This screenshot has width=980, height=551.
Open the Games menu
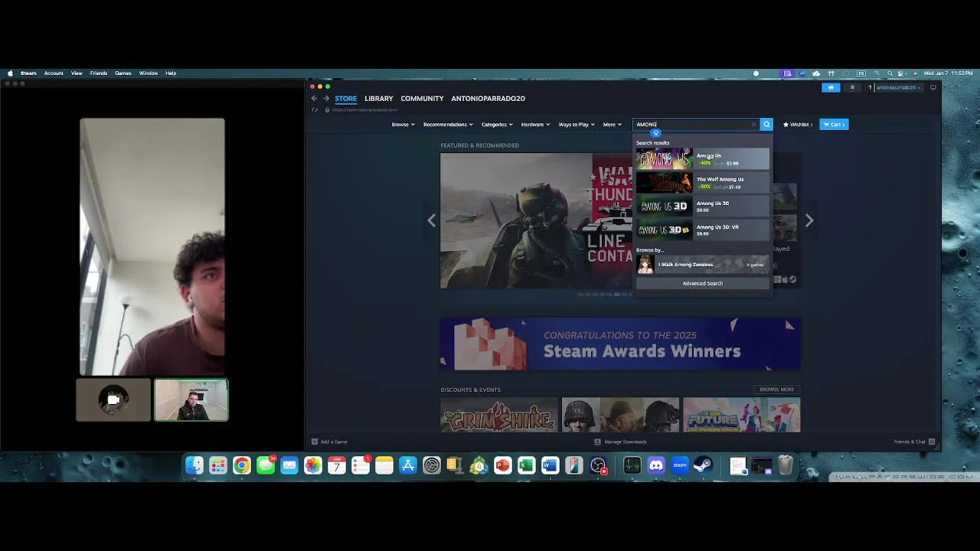[123, 73]
